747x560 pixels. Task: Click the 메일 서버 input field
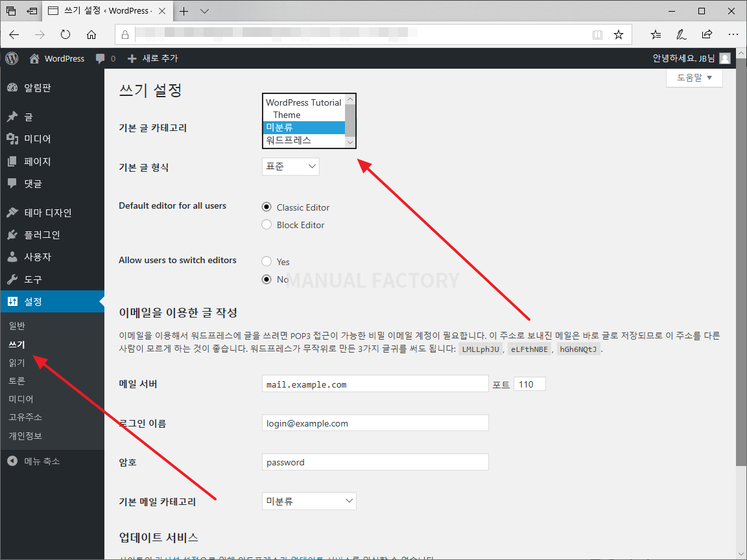tap(375, 384)
